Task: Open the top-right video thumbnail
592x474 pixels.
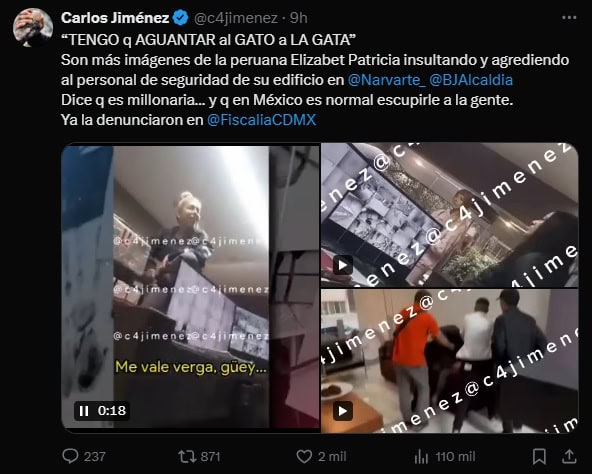Action: click(x=450, y=215)
